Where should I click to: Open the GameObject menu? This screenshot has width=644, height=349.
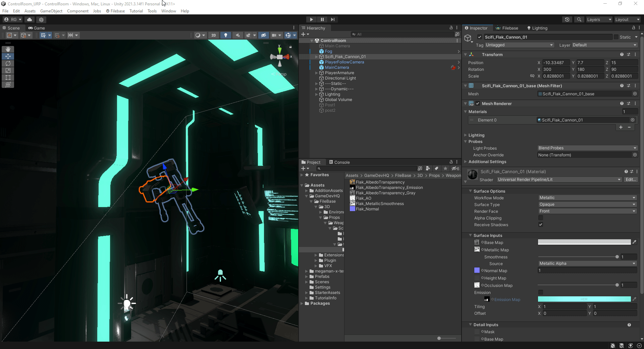coord(51,11)
